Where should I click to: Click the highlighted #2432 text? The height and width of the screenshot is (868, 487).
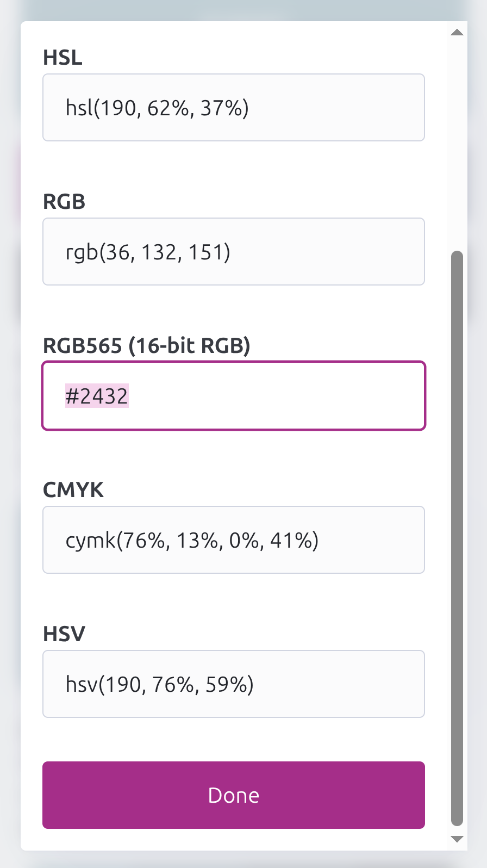pos(97,396)
